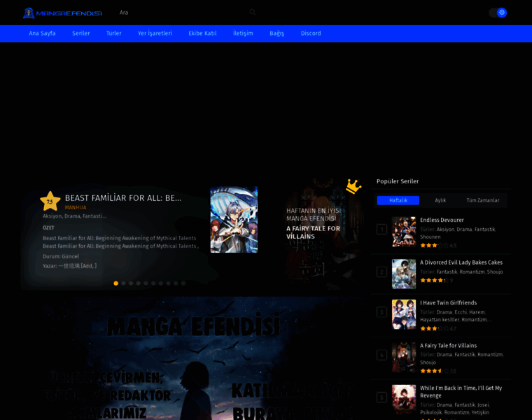Open the Ekibe Katıl menu item
Image resolution: width=532 pixels, height=420 pixels.
click(x=202, y=33)
